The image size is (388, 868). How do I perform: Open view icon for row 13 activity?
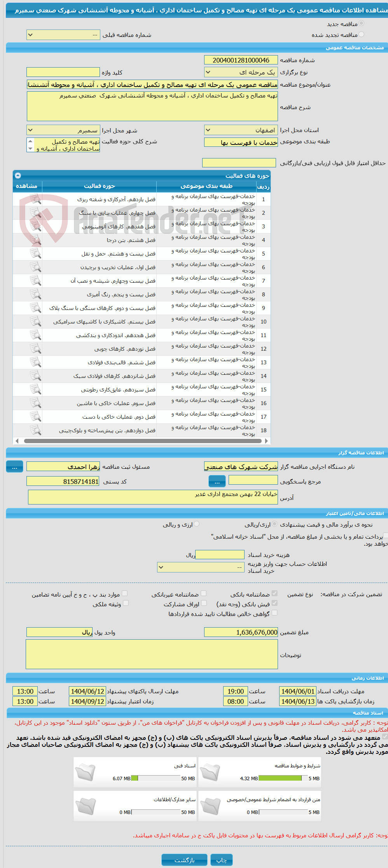click(x=35, y=362)
